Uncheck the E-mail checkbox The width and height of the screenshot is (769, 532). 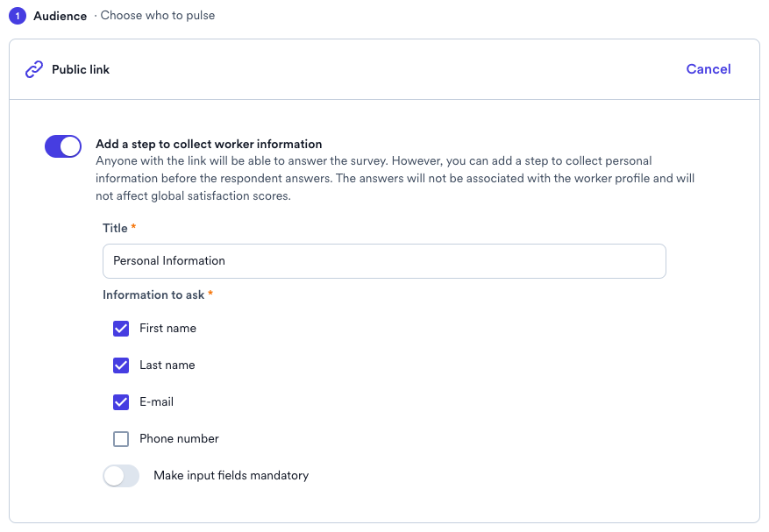pos(121,402)
